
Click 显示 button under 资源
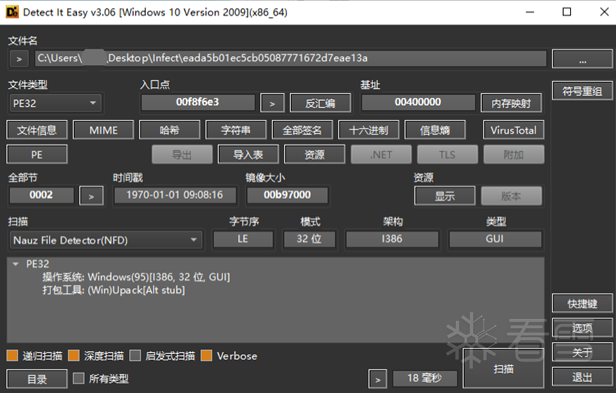pos(445,196)
